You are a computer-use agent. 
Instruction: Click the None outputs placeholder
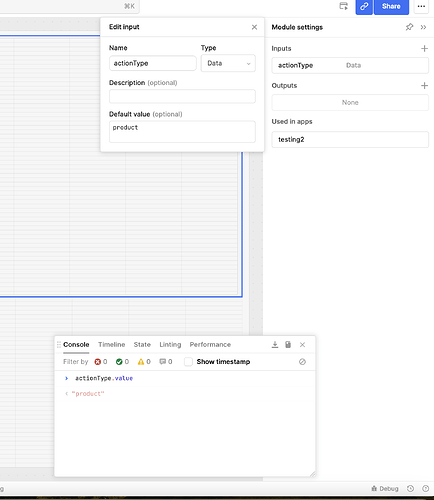coord(350,102)
